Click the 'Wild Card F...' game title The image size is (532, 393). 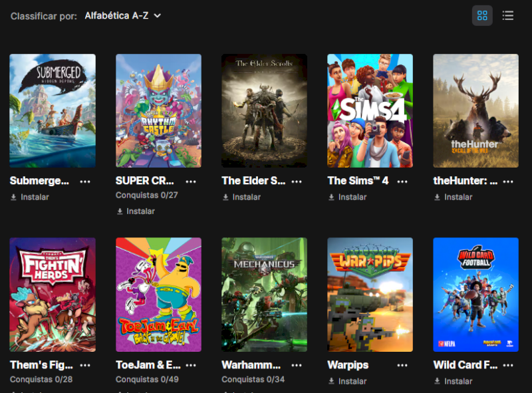coord(465,365)
